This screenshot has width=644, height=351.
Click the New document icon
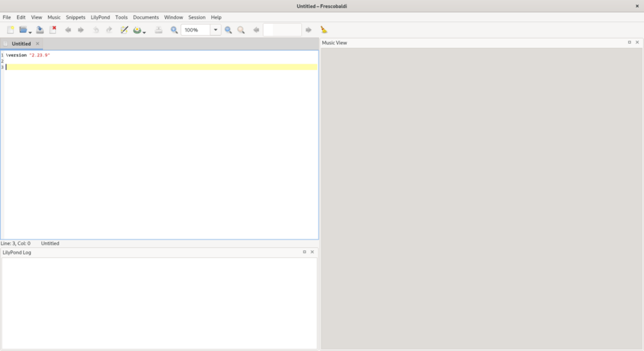click(x=10, y=30)
